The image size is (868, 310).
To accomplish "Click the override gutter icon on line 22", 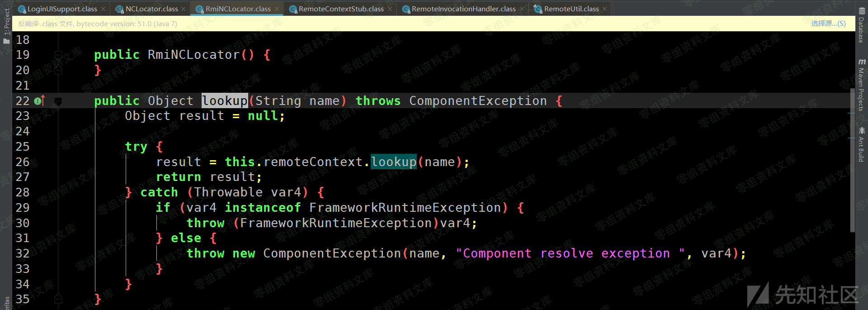I will pyautogui.click(x=39, y=100).
